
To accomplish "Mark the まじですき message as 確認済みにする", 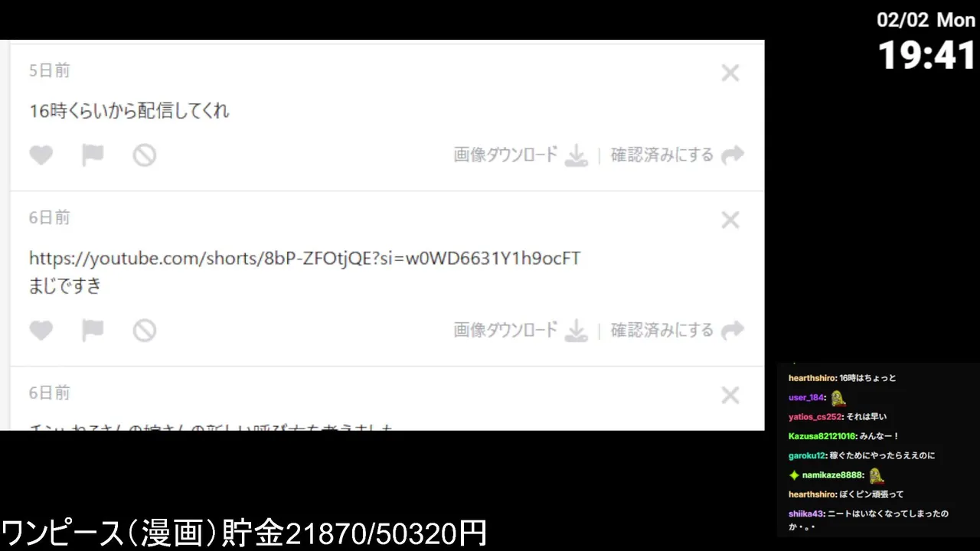I will tap(662, 330).
